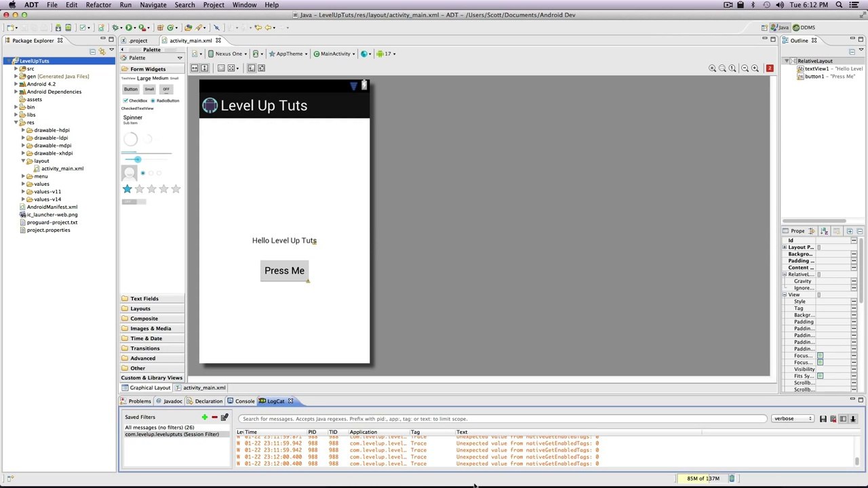Toggle the Fits Sy... property checkbox
This screenshot has width=868, height=488.
pyautogui.click(x=820, y=376)
